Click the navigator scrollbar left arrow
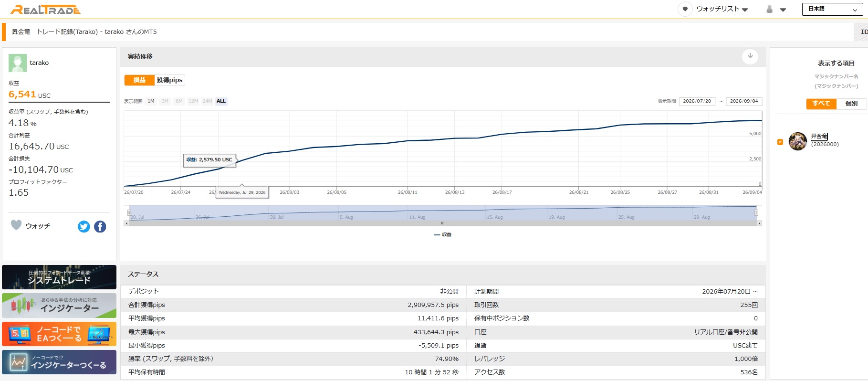 coord(126,223)
